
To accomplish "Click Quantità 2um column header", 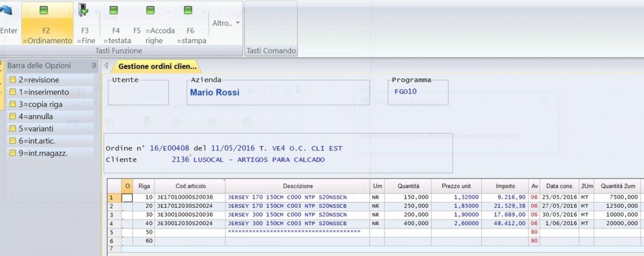I will (618, 187).
